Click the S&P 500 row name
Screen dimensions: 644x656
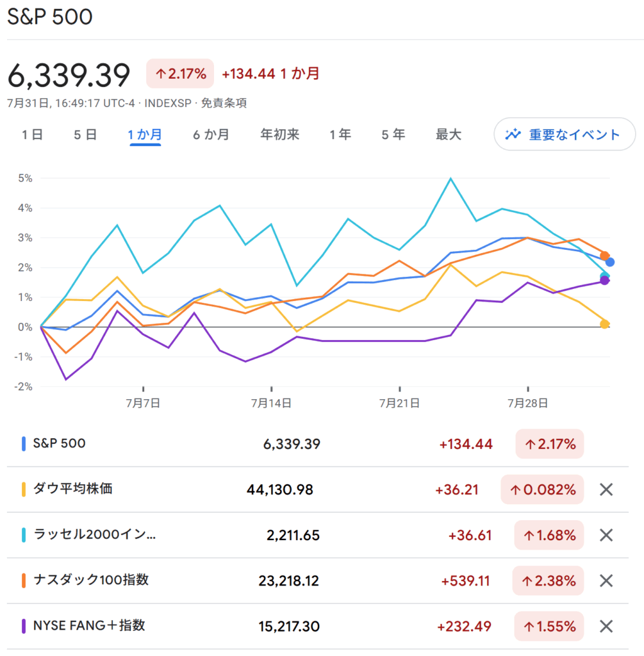(60, 443)
